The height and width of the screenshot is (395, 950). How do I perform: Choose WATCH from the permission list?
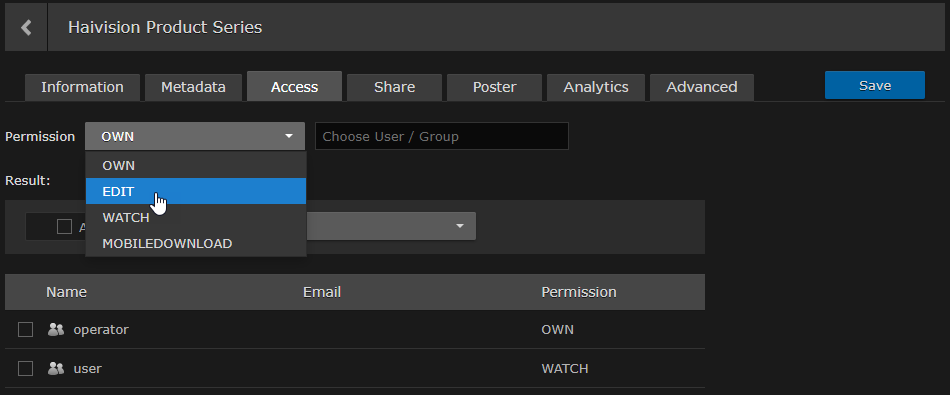point(196,217)
